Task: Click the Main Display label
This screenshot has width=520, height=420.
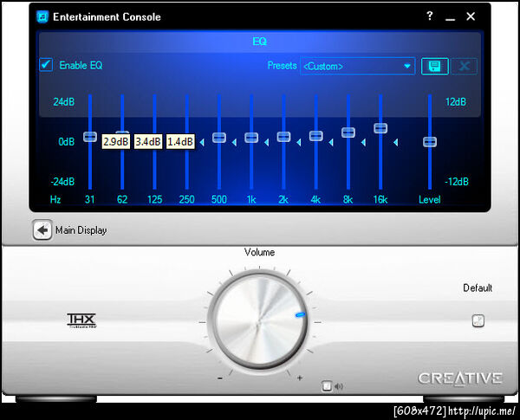Action: coord(81,230)
